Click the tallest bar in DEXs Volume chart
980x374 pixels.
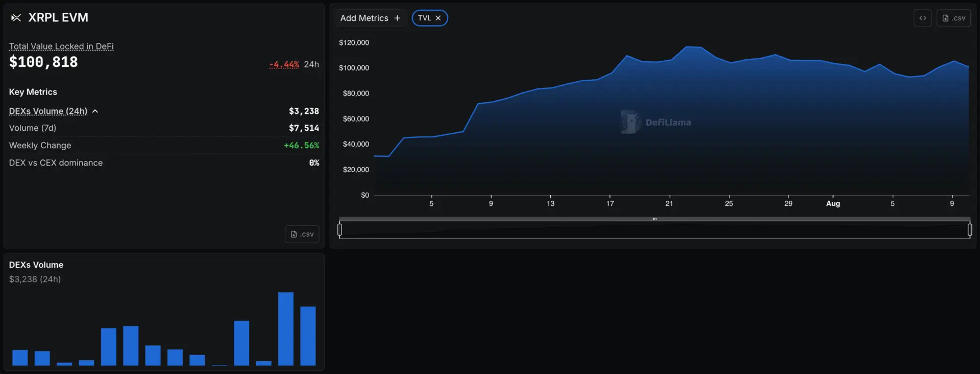(x=286, y=329)
